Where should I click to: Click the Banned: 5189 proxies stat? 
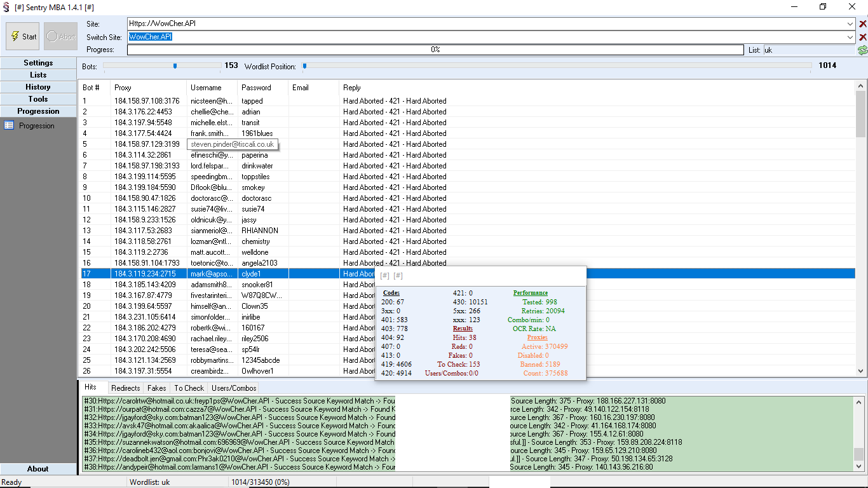539,364
